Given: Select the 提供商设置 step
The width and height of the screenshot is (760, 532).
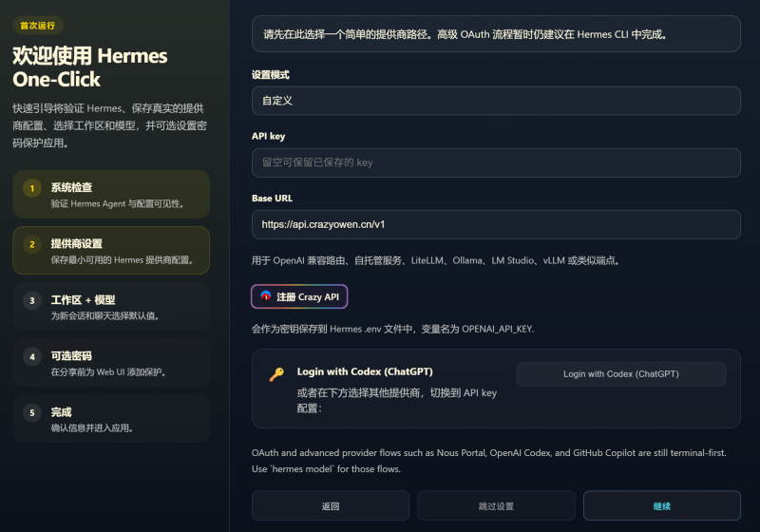Looking at the screenshot, I should coord(111,251).
